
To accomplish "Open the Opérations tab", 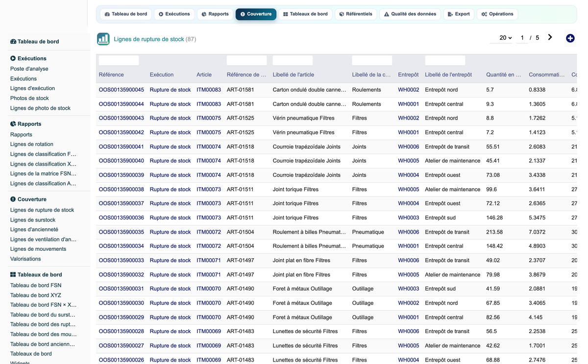I will click(x=497, y=14).
